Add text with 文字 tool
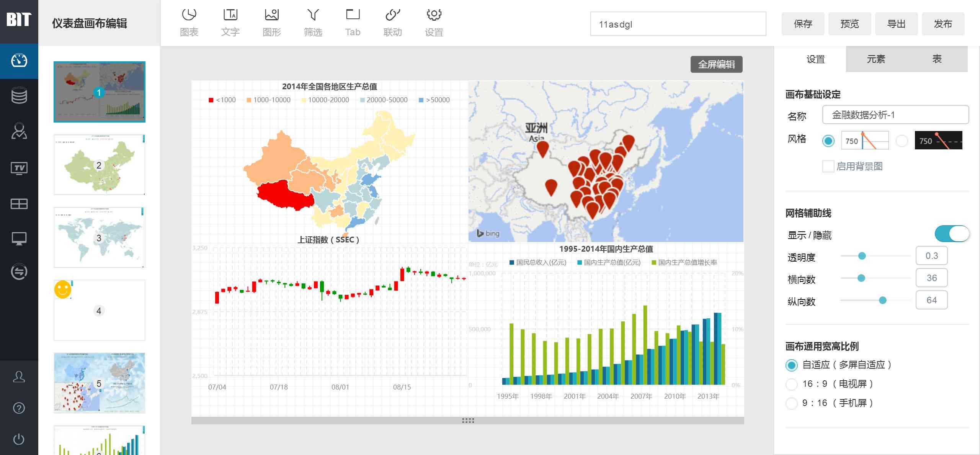Viewport: 980px width, 455px height. [x=230, y=23]
